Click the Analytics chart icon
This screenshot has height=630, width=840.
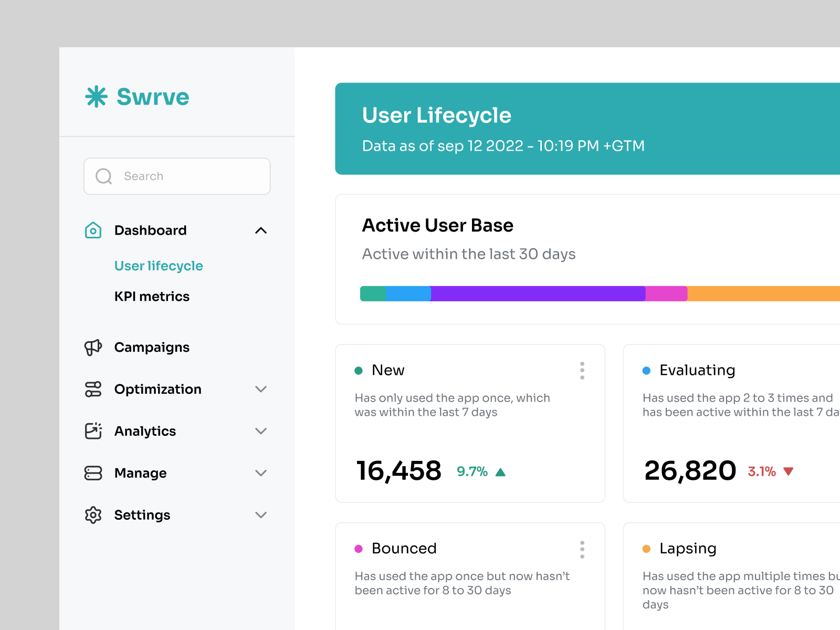tap(93, 431)
